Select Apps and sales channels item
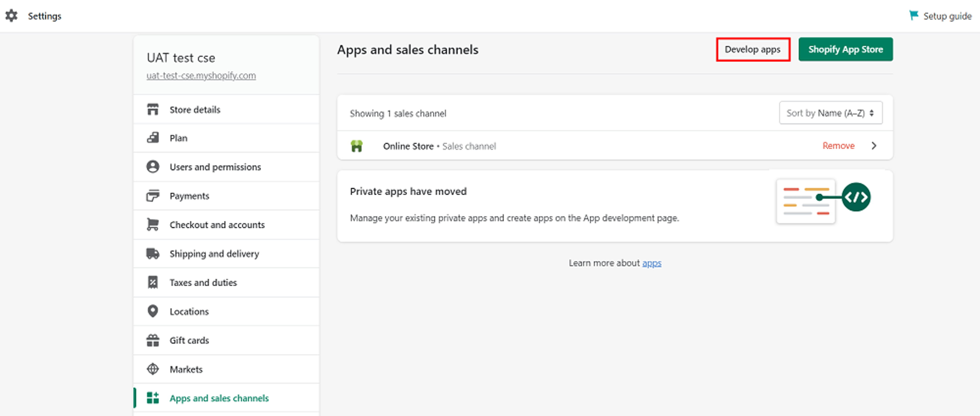 226,398
